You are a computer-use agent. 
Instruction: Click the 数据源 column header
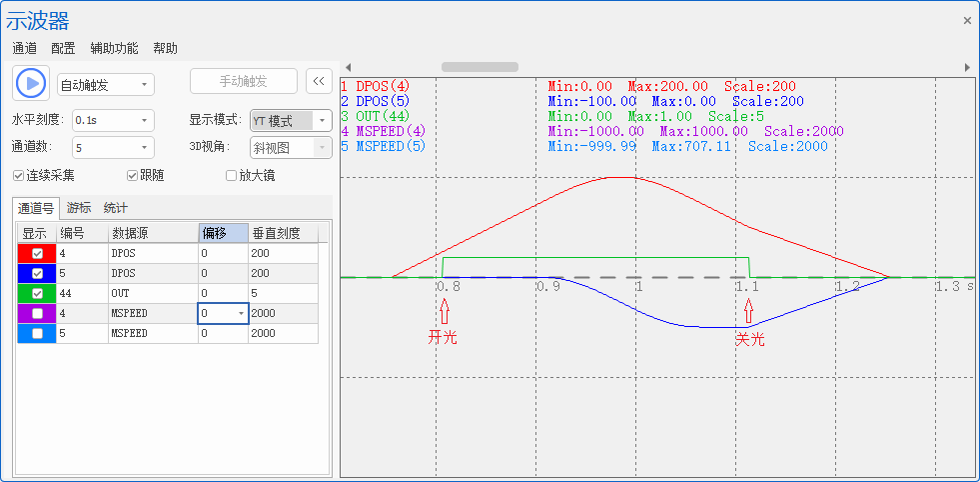[x=153, y=233]
